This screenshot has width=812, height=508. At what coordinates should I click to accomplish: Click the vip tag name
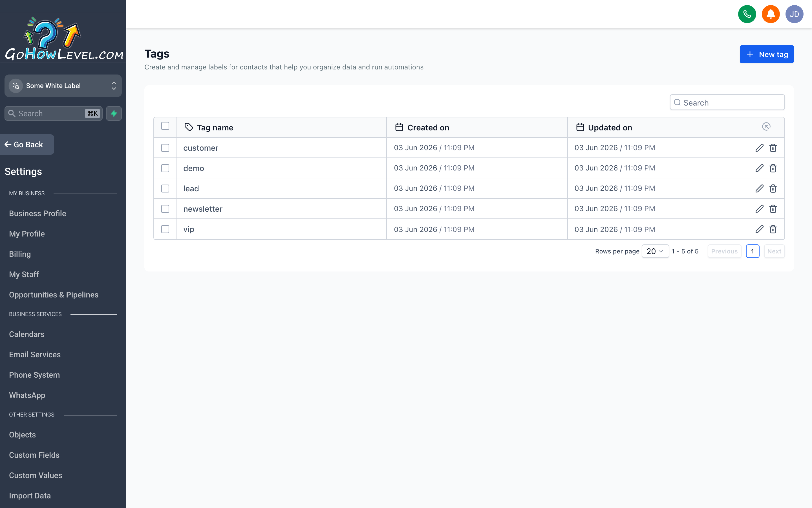click(189, 229)
